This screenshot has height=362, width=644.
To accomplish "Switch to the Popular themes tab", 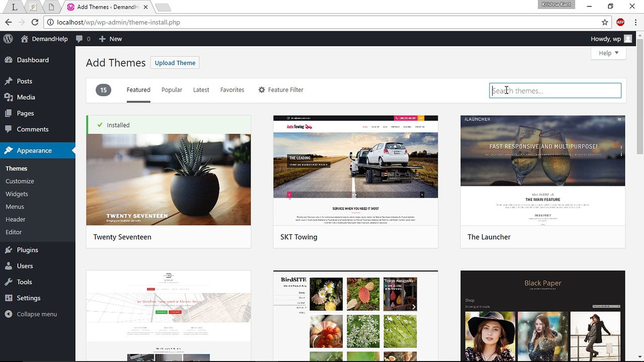I will point(172,90).
